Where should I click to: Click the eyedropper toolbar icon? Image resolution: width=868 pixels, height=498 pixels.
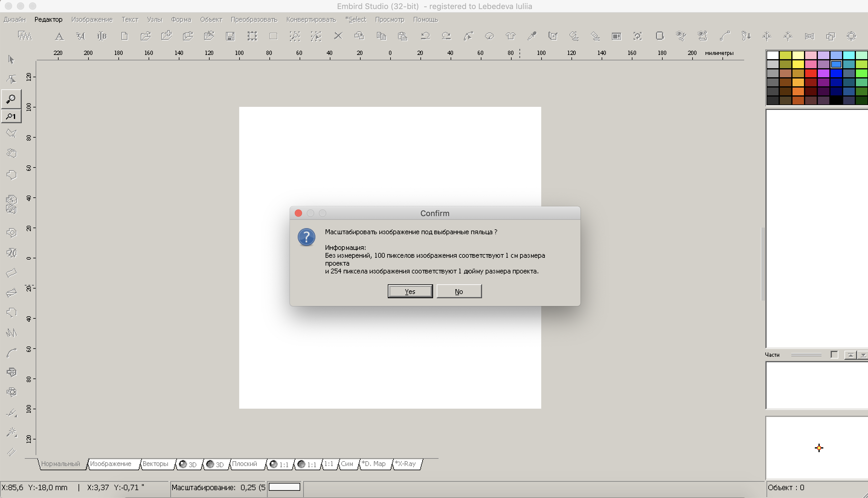[x=532, y=36]
